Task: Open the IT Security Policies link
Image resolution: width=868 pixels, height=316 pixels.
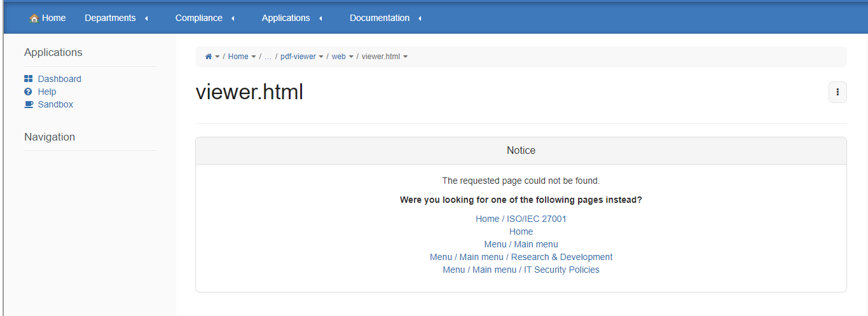Action: click(x=561, y=270)
